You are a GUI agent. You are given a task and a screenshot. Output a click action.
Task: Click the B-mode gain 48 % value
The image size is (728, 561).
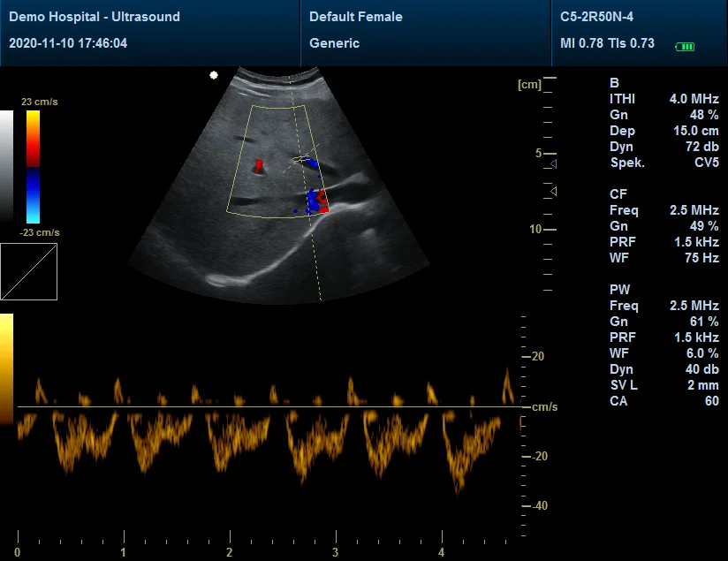click(704, 114)
